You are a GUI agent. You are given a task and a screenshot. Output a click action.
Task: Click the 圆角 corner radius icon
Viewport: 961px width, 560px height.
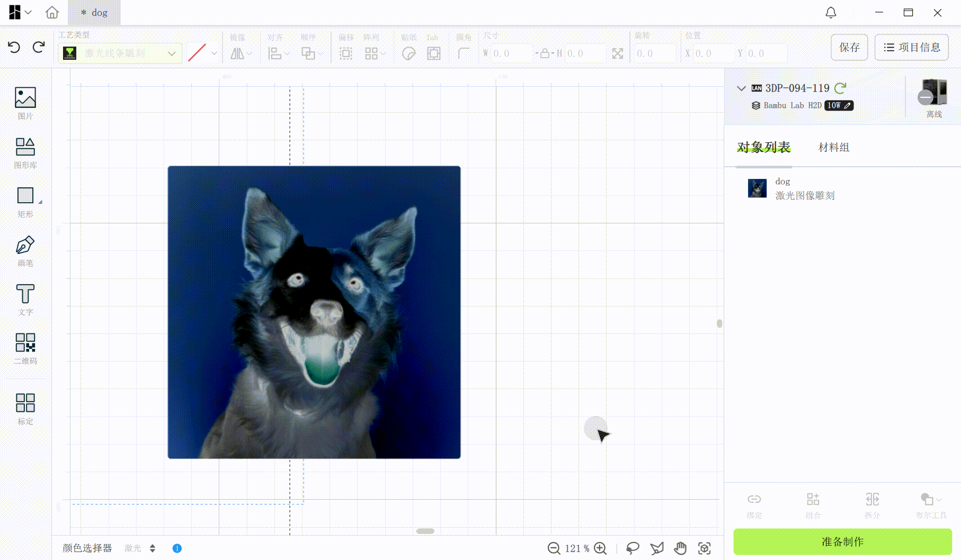tap(464, 53)
